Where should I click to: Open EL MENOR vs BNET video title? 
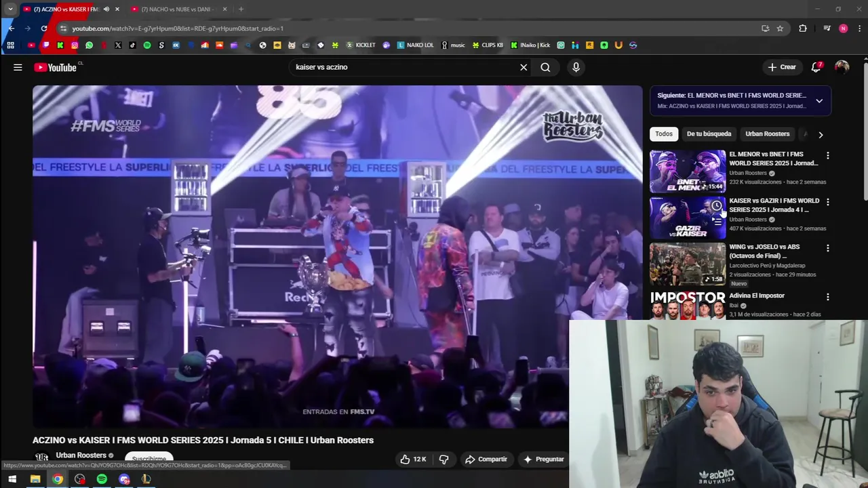coord(774,159)
